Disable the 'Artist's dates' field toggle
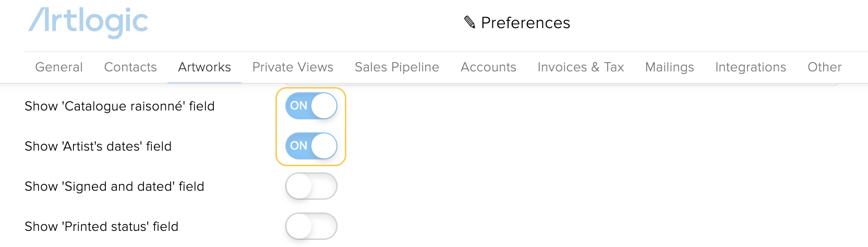Image resolution: width=868 pixels, height=247 pixels. (311, 146)
